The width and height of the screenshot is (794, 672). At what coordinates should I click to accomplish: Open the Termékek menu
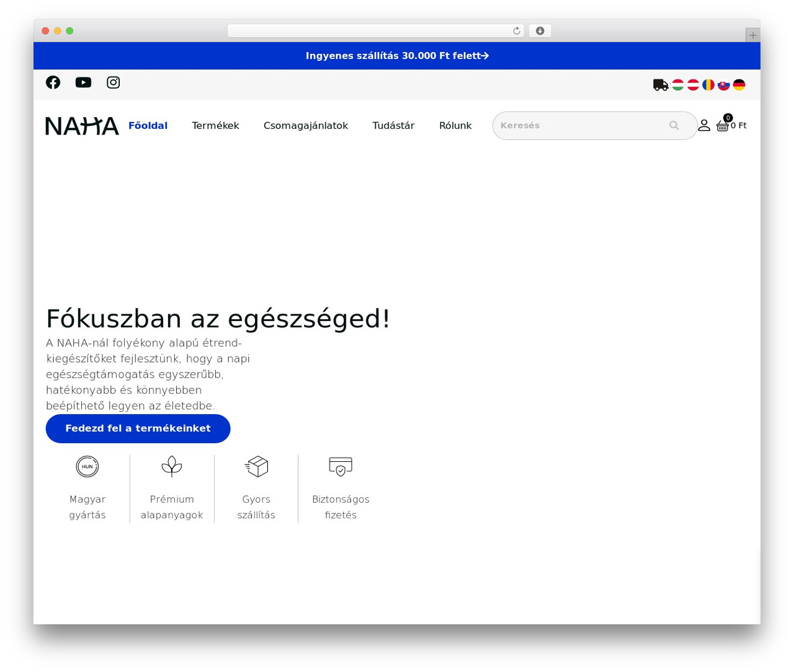click(x=215, y=125)
